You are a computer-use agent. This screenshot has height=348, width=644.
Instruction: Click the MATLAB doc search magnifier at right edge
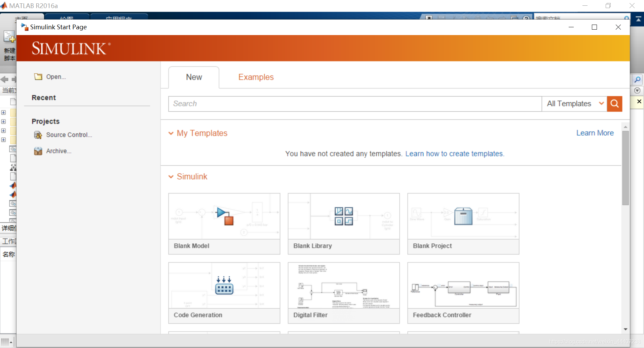pyautogui.click(x=637, y=80)
